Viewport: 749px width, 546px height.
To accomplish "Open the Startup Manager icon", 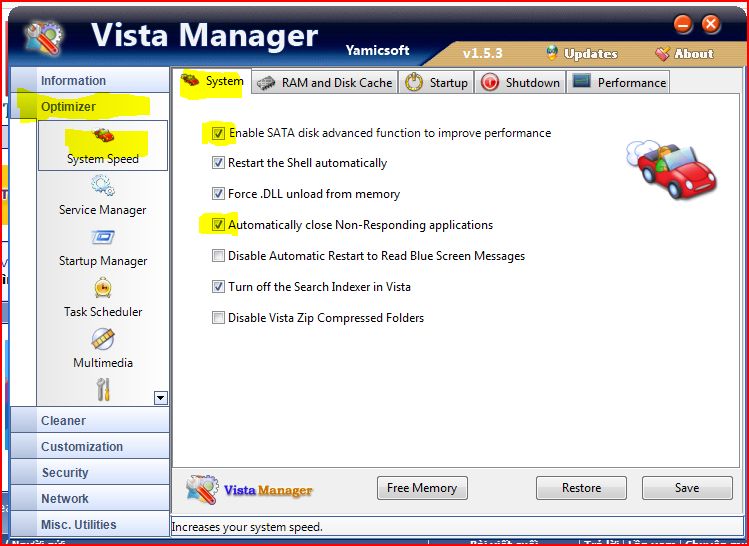I will coord(102,238).
